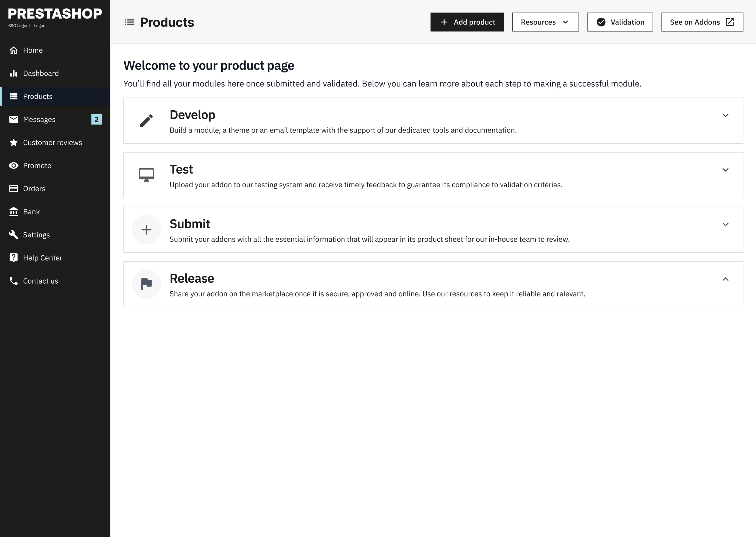
Task: Click the Promote eye icon in sidebar
Action: [14, 165]
